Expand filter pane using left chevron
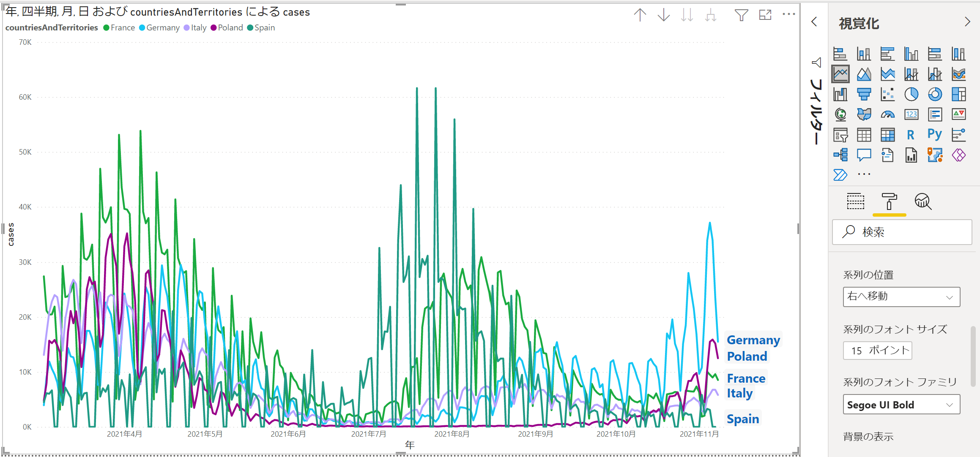This screenshot has height=457, width=980. [x=814, y=22]
